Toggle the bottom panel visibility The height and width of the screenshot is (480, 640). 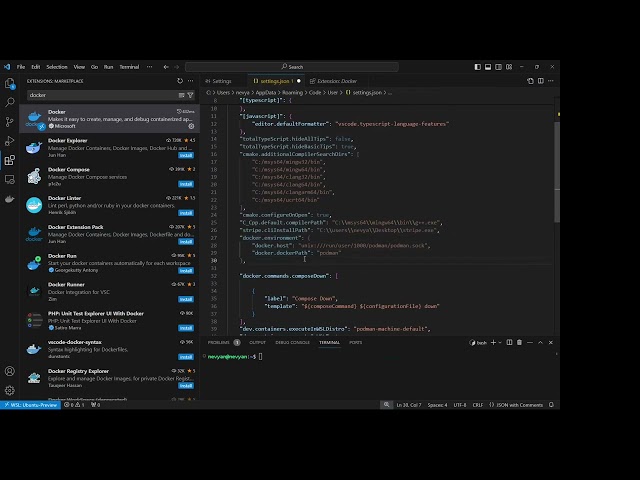click(x=488, y=67)
